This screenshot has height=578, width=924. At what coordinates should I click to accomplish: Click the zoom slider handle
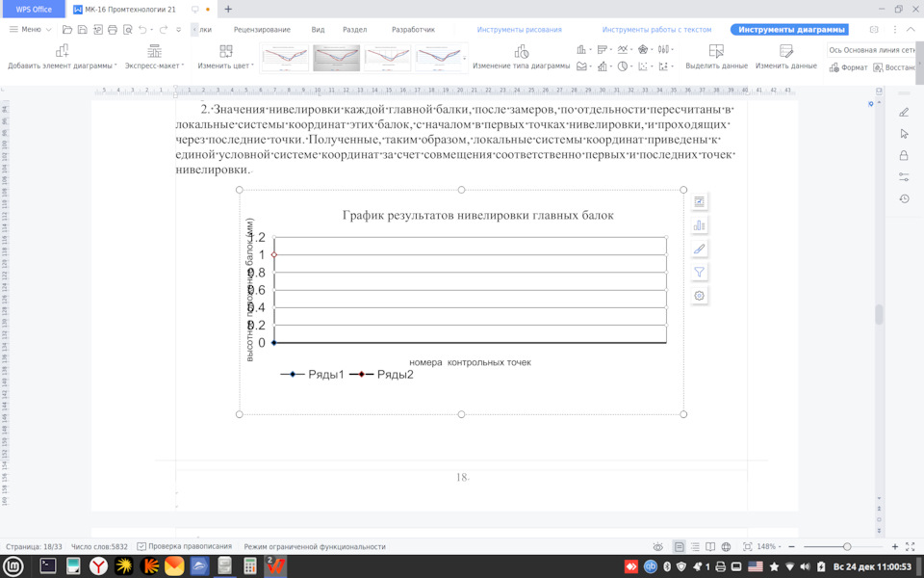[x=847, y=547]
